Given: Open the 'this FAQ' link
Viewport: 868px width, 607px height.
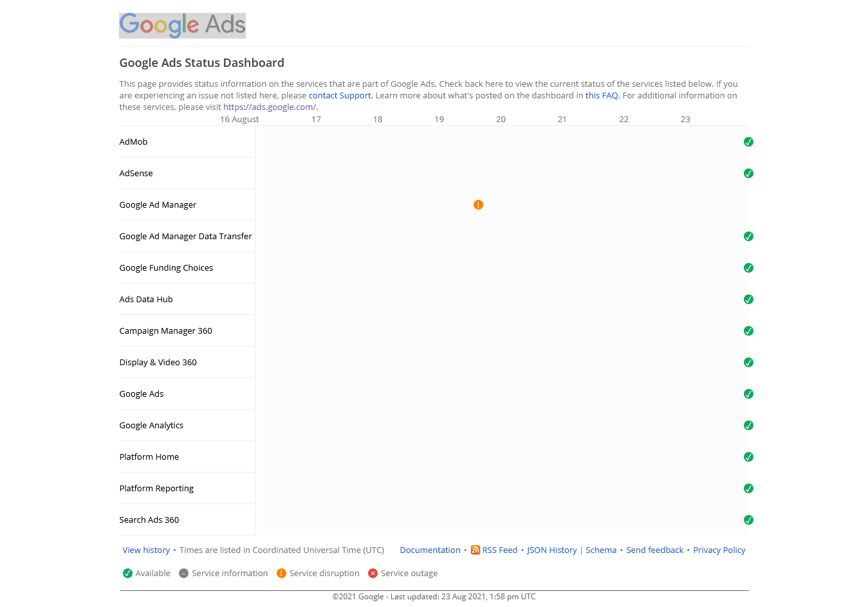Looking at the screenshot, I should 602,96.
